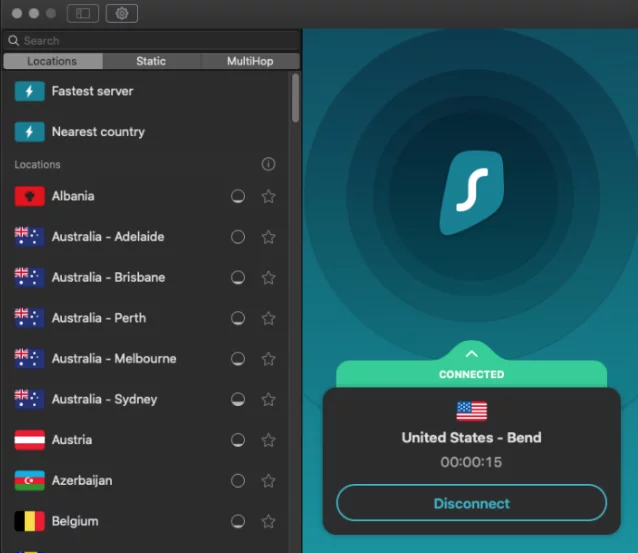Click the Fastest server lightning icon
The image size is (638, 553).
(29, 91)
